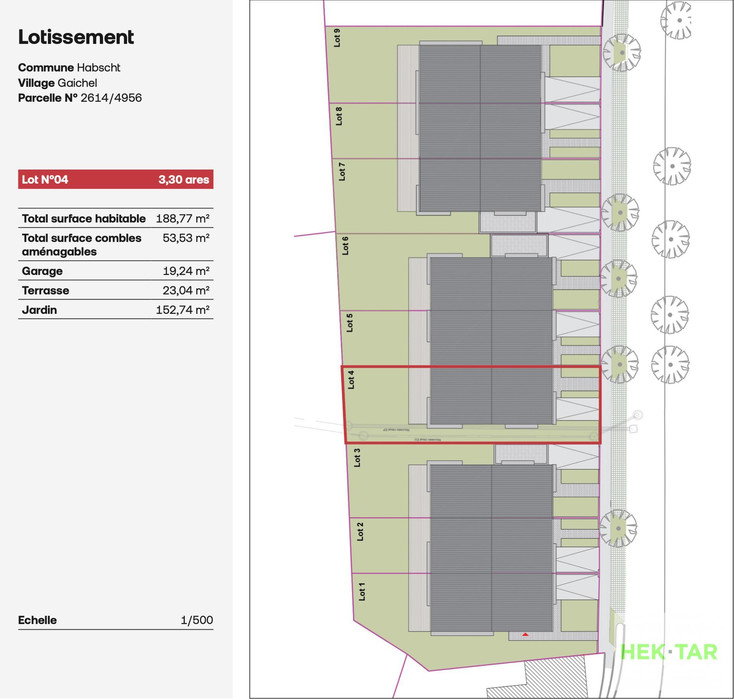Select the Lot 8 label on plan

pyautogui.click(x=339, y=116)
